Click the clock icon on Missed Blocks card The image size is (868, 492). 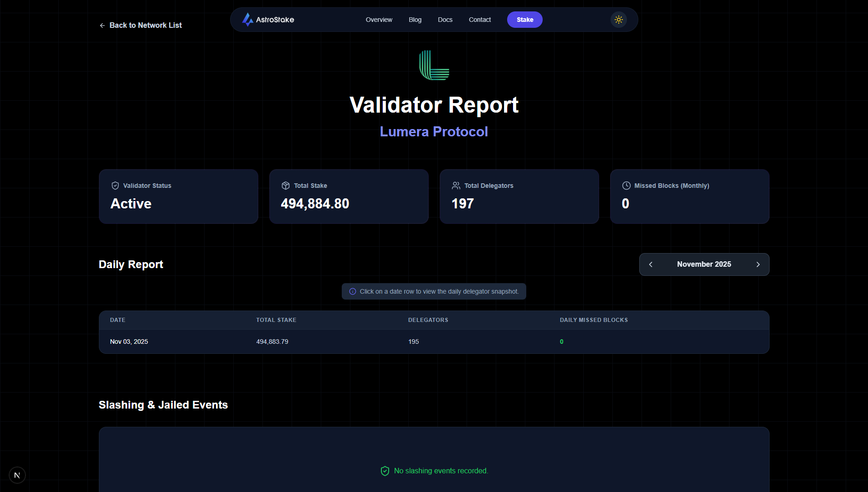coord(626,185)
